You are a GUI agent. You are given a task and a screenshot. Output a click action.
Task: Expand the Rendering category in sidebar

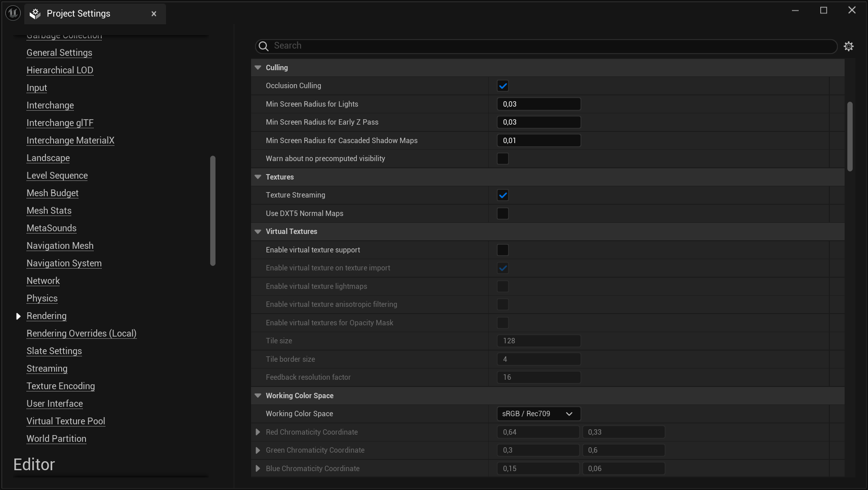tap(18, 316)
